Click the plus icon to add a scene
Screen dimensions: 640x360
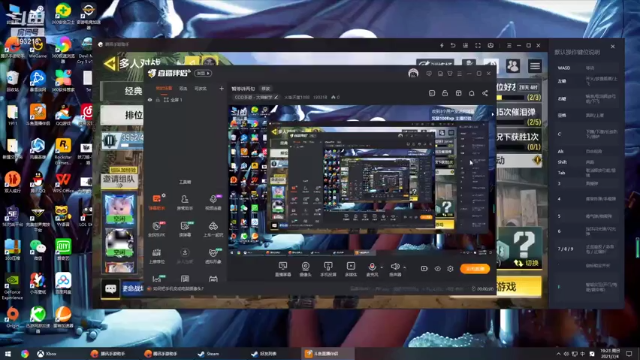pos(221,89)
